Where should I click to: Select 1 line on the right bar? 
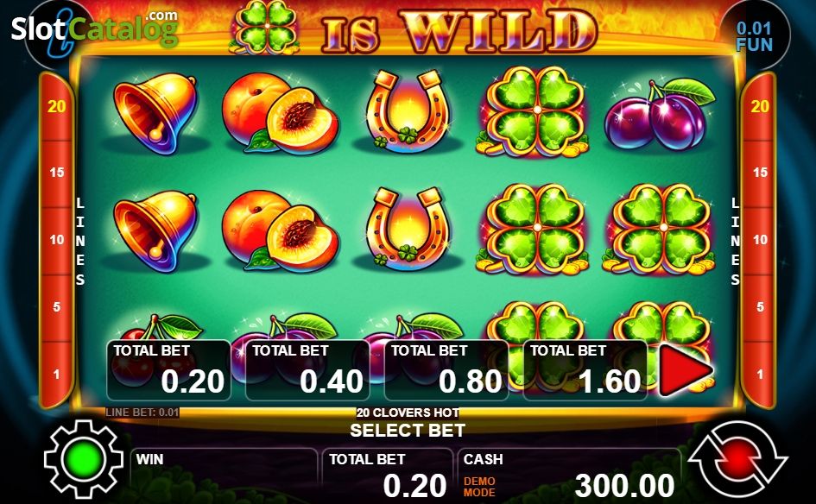click(x=760, y=374)
